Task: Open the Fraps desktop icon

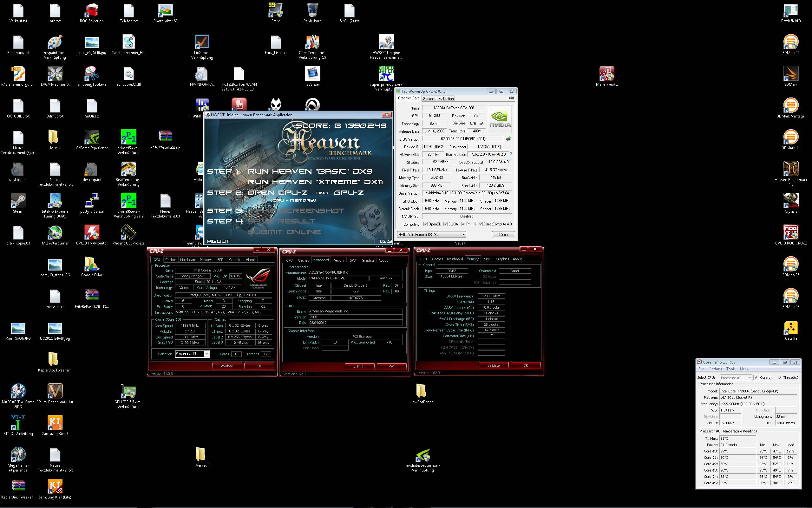Action: point(275,13)
